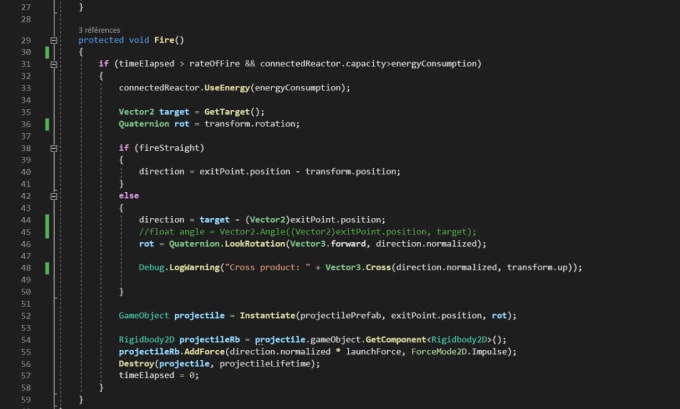The width and height of the screenshot is (680, 409).
Task: Click 'transform.rotation' on line 36
Action: [x=250, y=124]
